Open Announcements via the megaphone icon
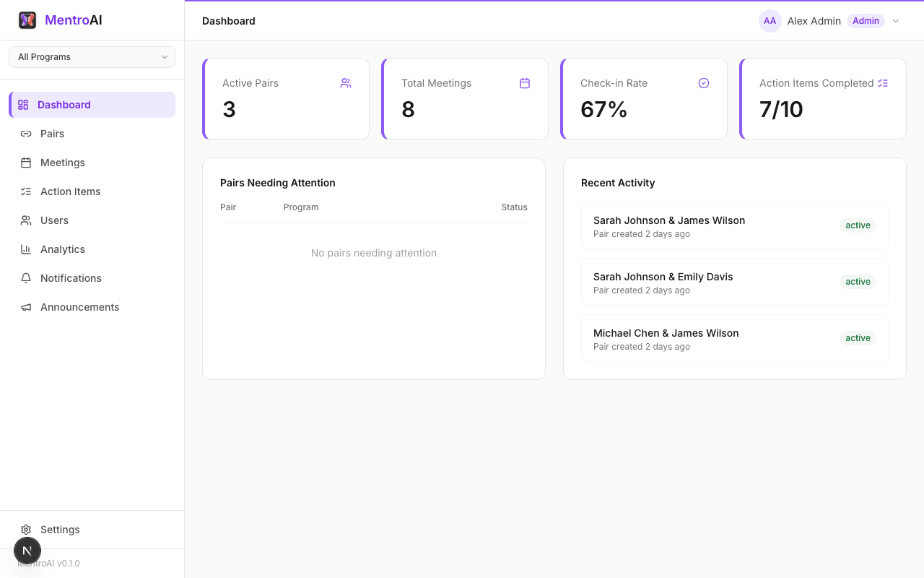 tap(26, 307)
